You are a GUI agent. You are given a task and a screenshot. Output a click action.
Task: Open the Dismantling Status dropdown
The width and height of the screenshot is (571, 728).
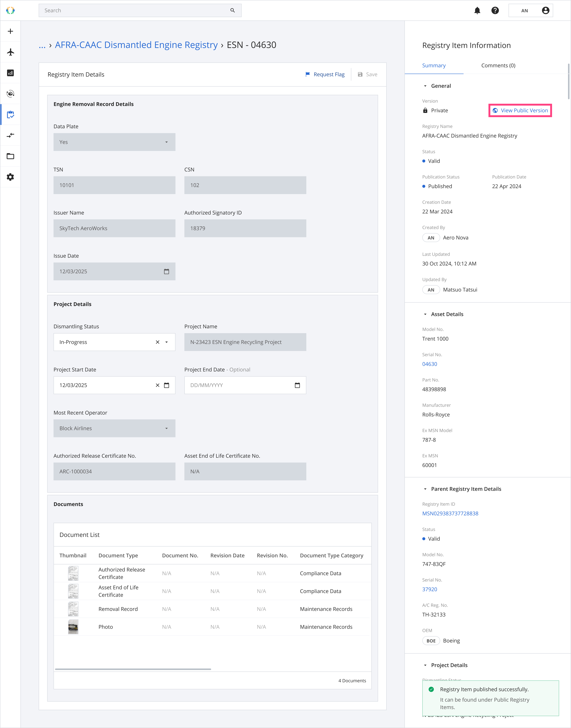[166, 342]
